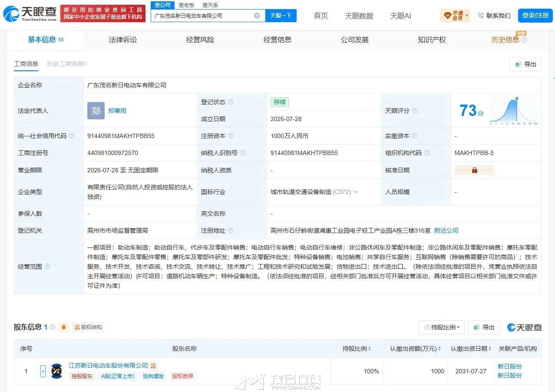Click help icon next to 纳税人识别号
The image size is (555, 392).
click(243, 153)
